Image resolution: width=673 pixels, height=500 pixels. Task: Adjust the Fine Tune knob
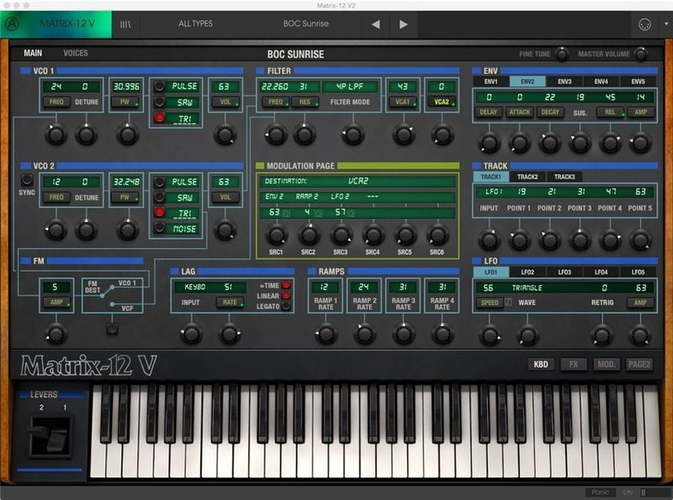[562, 54]
